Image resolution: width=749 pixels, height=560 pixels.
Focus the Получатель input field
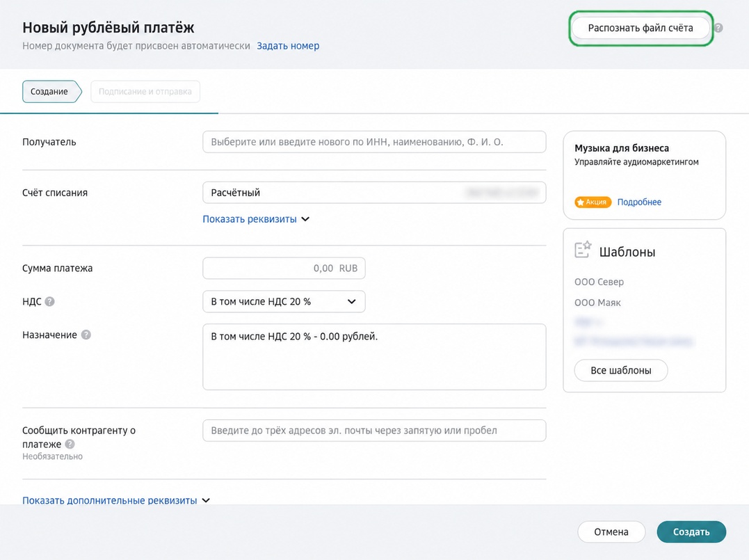374,142
